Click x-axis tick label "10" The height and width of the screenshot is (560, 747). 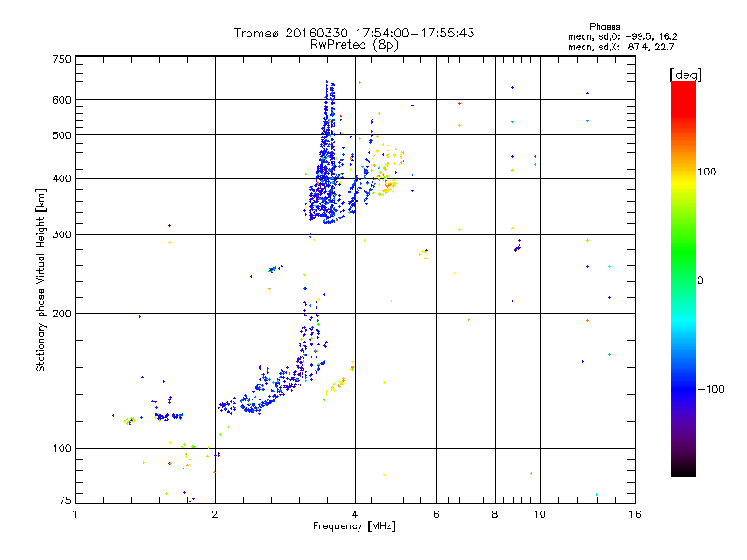pyautogui.click(x=540, y=514)
